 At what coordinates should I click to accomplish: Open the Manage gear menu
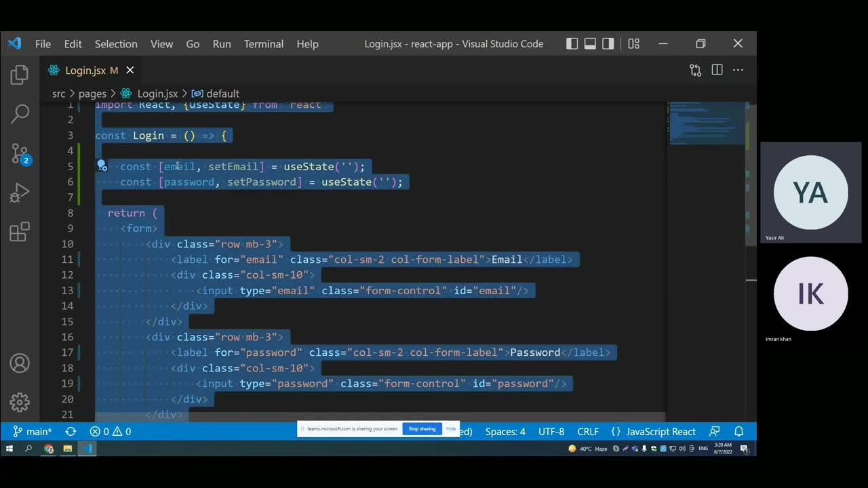[x=20, y=402]
